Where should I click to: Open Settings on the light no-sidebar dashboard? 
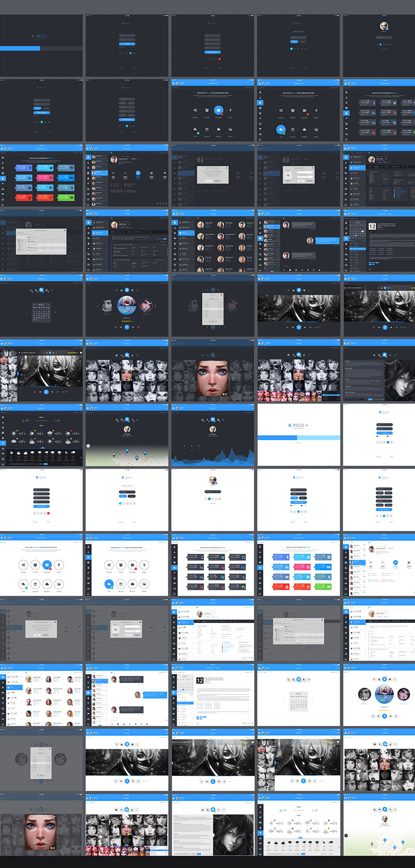(23, 565)
